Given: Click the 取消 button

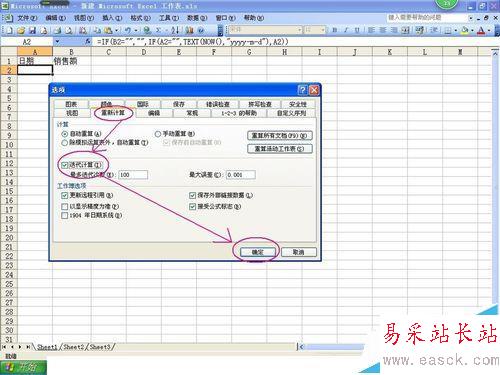Looking at the screenshot, I should point(299,252).
